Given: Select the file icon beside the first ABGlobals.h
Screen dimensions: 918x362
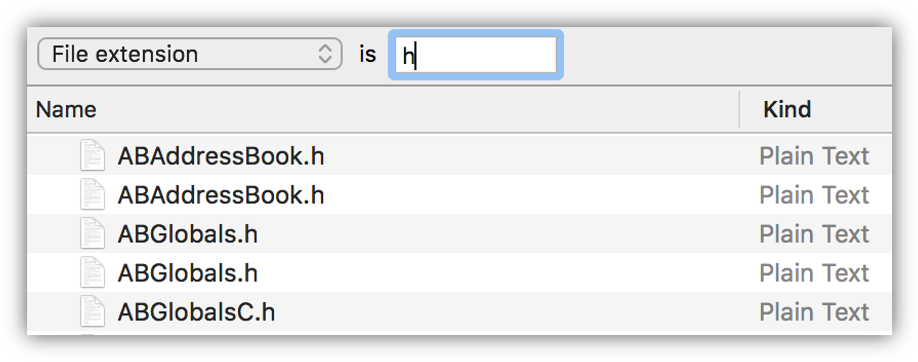Looking at the screenshot, I should pos(92,234).
